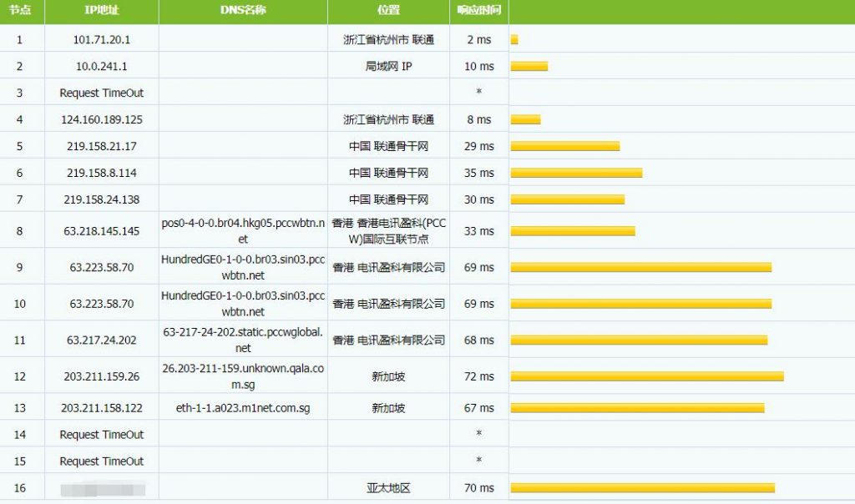855x504 pixels.
Task: Click DNS name 26.203-211-159.unknown.qala.com.sg
Action: coord(243,376)
